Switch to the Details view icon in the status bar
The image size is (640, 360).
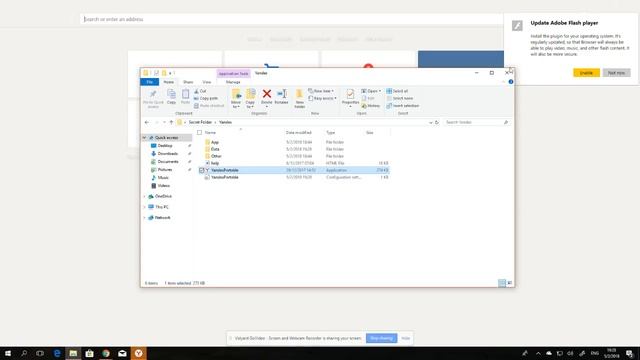point(502,283)
